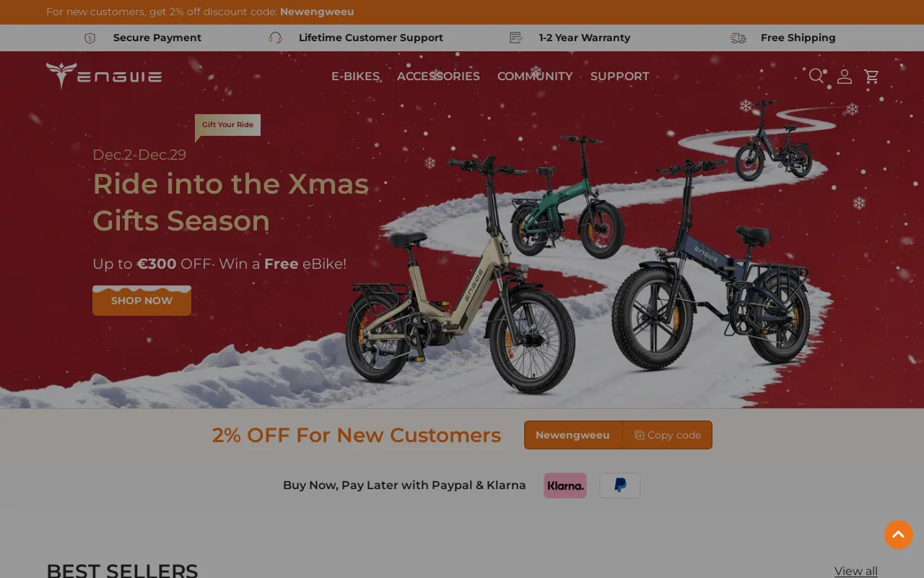Open the shopping cart icon

click(x=872, y=76)
